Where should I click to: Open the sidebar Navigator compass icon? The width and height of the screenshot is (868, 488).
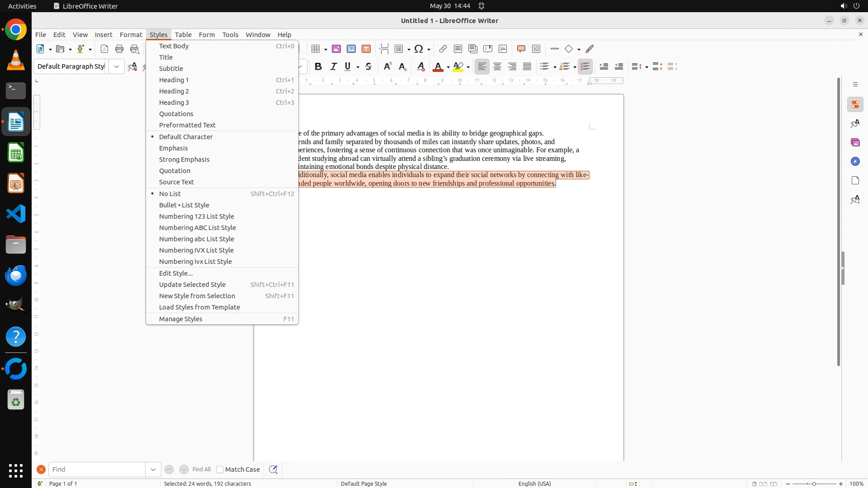coord(855,161)
